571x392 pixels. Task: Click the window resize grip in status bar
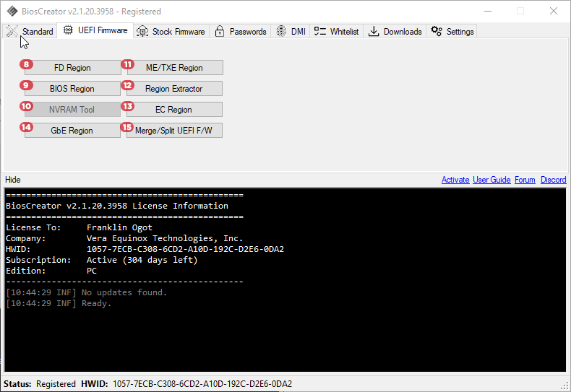coord(565,386)
